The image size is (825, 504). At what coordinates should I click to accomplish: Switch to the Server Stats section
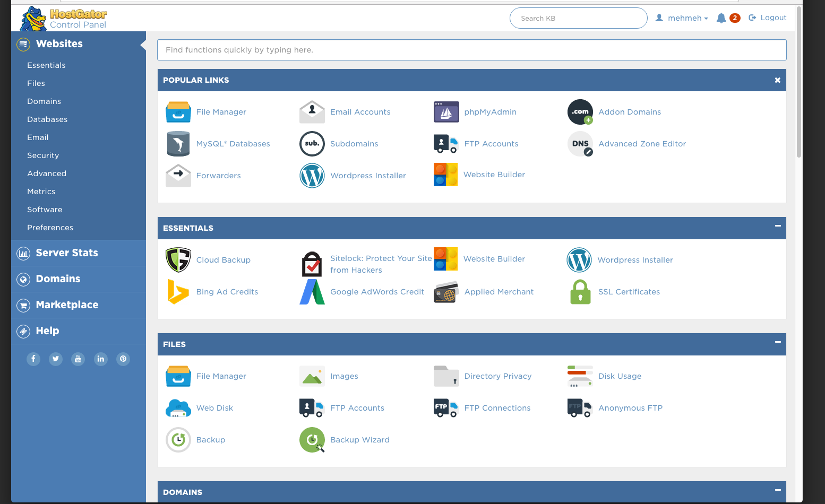[x=67, y=253]
